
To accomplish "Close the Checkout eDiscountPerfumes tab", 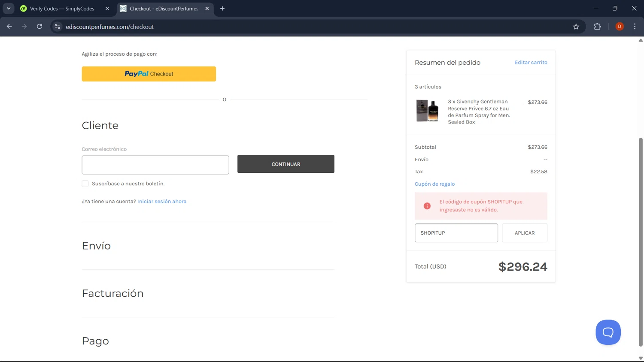I will pos(207,9).
